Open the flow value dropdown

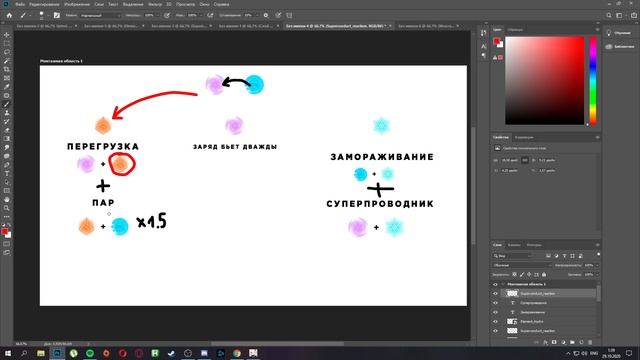[x=201, y=16]
